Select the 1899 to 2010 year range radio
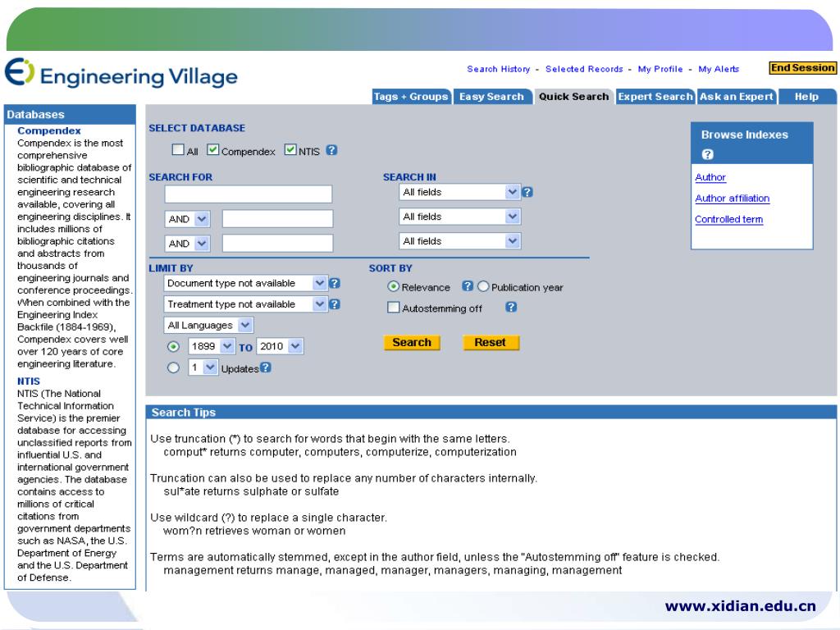The height and width of the screenshot is (630, 840). pyautogui.click(x=173, y=347)
